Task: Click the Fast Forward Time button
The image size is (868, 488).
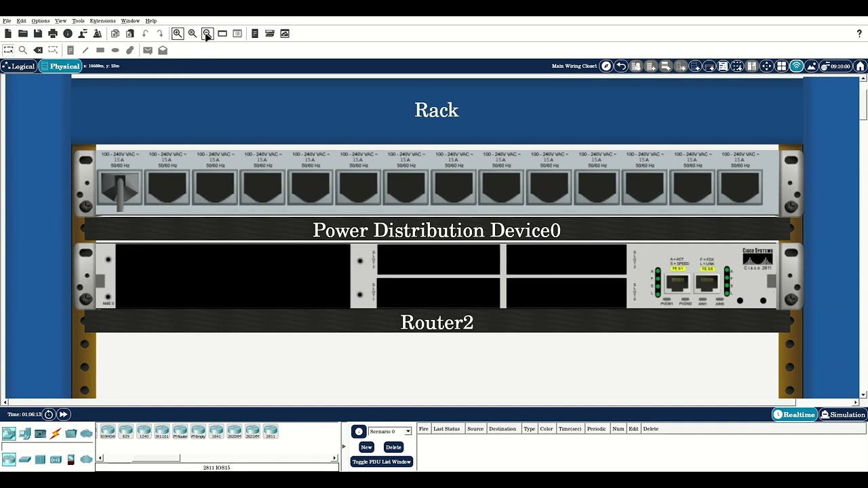Action: coord(63,414)
